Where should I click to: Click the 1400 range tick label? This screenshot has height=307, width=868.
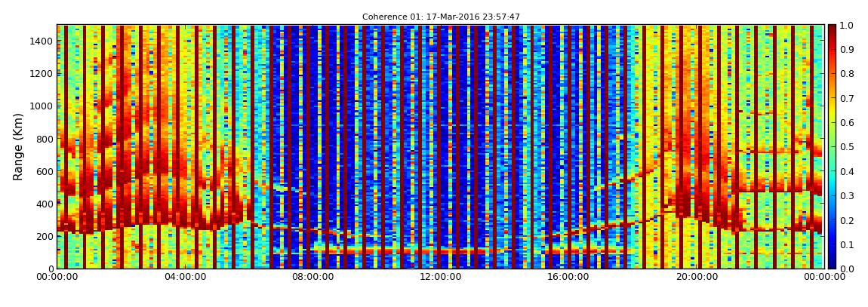click(42, 41)
